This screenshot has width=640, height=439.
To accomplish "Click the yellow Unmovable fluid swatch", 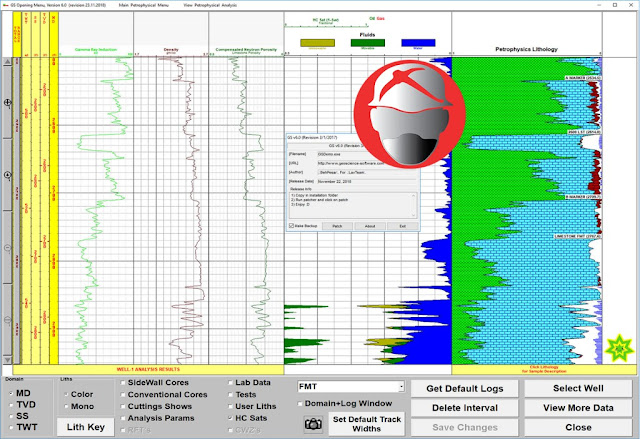I will click(x=318, y=43).
